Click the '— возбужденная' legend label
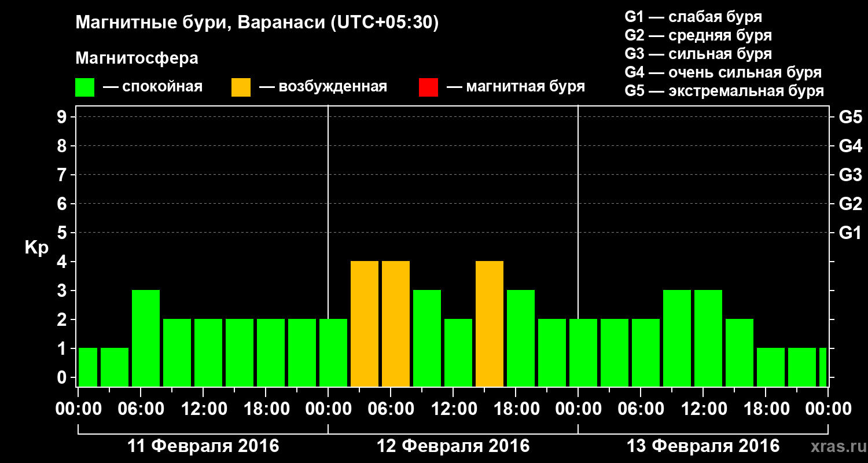The image size is (868, 463). [323, 87]
